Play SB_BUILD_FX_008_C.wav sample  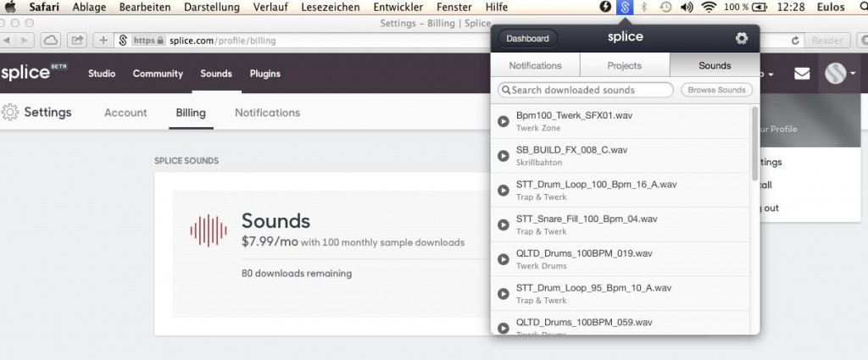click(504, 156)
